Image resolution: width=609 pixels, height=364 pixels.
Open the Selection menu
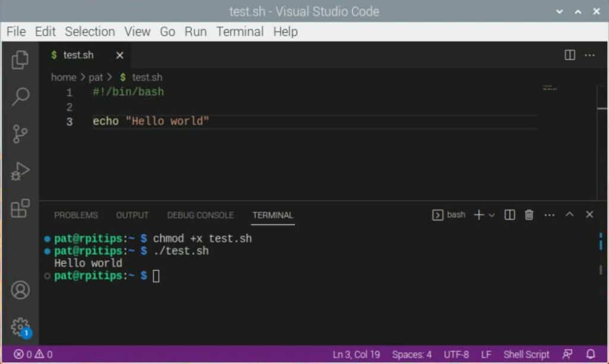tap(90, 32)
